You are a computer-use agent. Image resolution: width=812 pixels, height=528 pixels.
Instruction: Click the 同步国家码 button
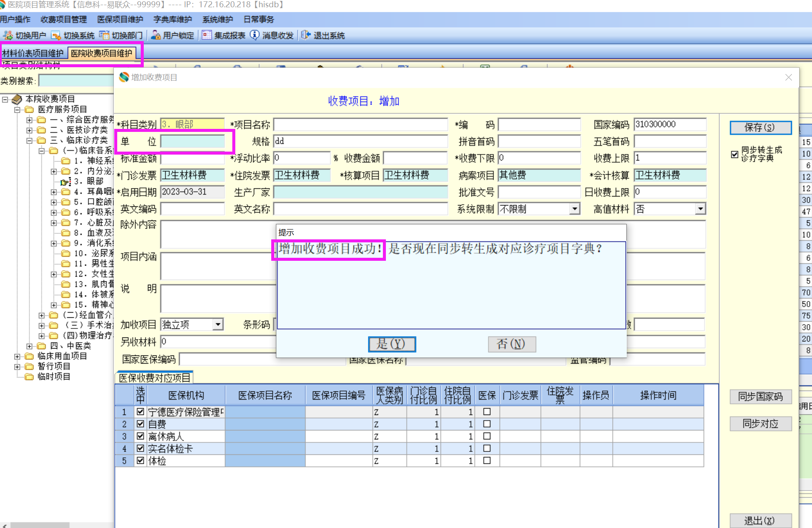click(x=760, y=397)
